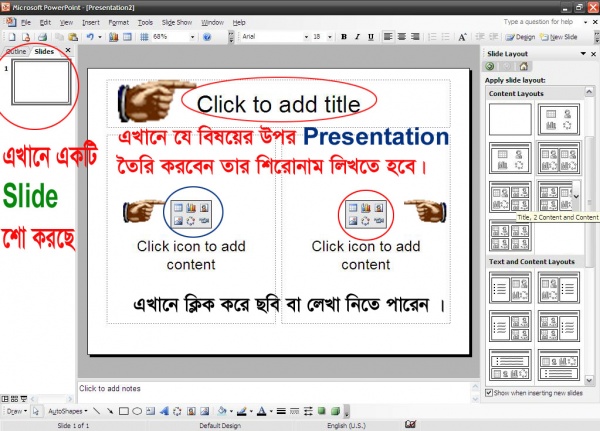Click spelling check icon in status bar
The height and width of the screenshot is (431, 600).
click(x=411, y=424)
